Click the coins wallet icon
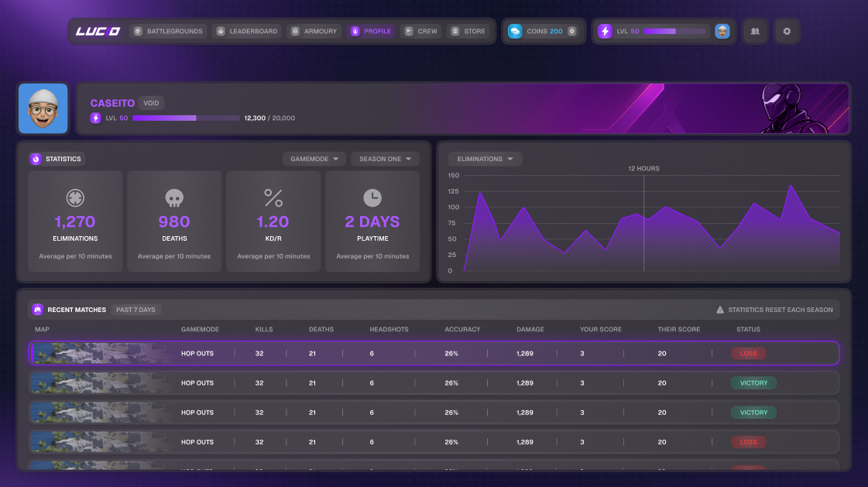 (515, 32)
